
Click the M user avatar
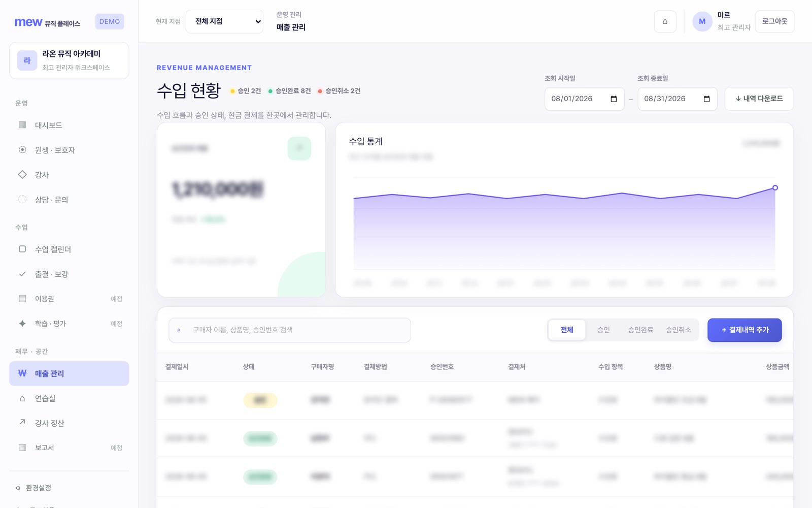point(702,21)
